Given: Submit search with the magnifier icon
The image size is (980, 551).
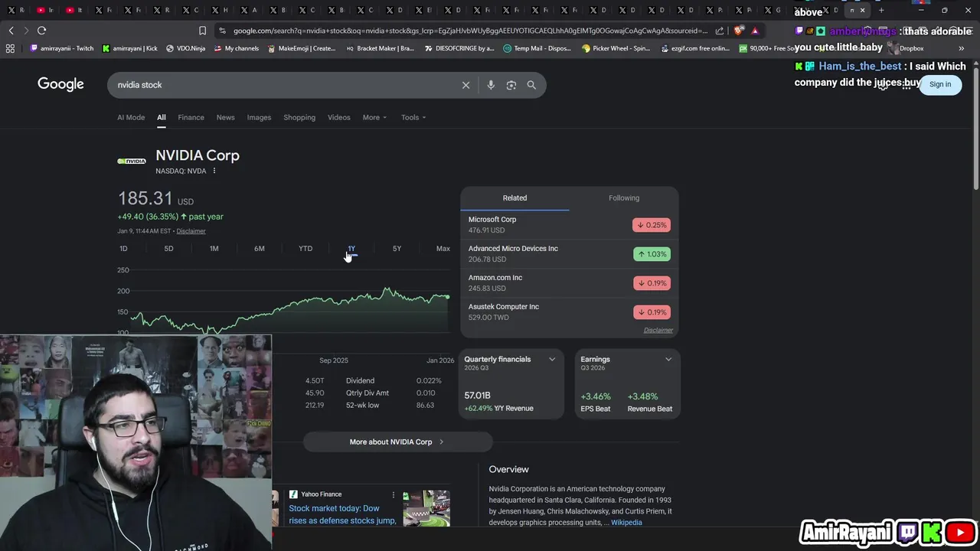Looking at the screenshot, I should 531,85.
